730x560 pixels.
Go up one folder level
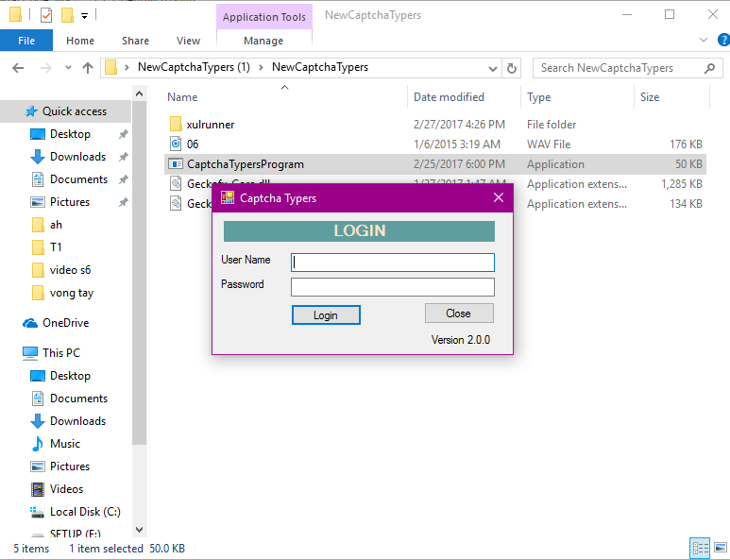(x=88, y=68)
